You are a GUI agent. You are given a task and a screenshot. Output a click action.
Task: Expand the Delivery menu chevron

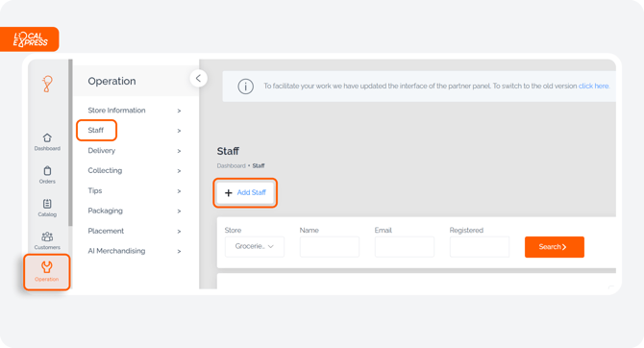coord(179,151)
